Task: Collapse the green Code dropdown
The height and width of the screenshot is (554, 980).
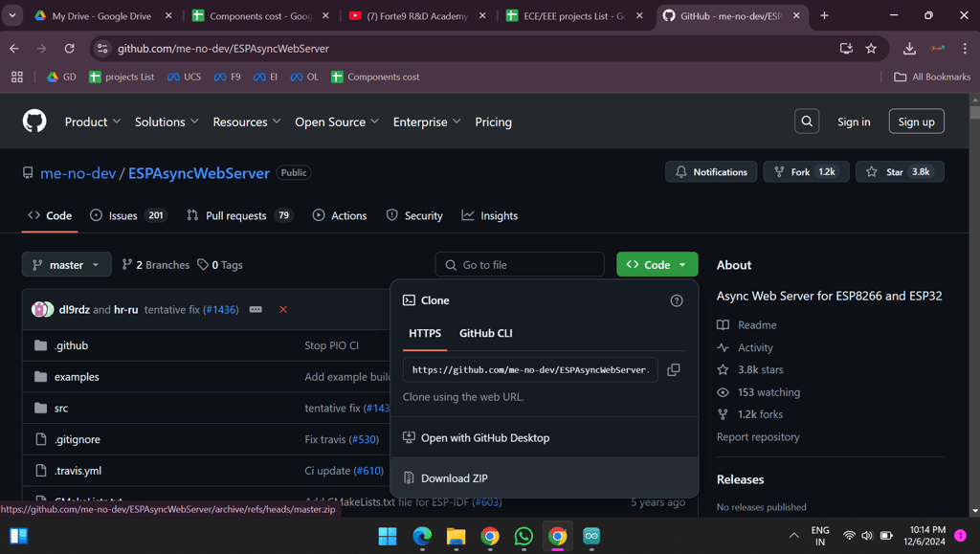Action: (657, 265)
